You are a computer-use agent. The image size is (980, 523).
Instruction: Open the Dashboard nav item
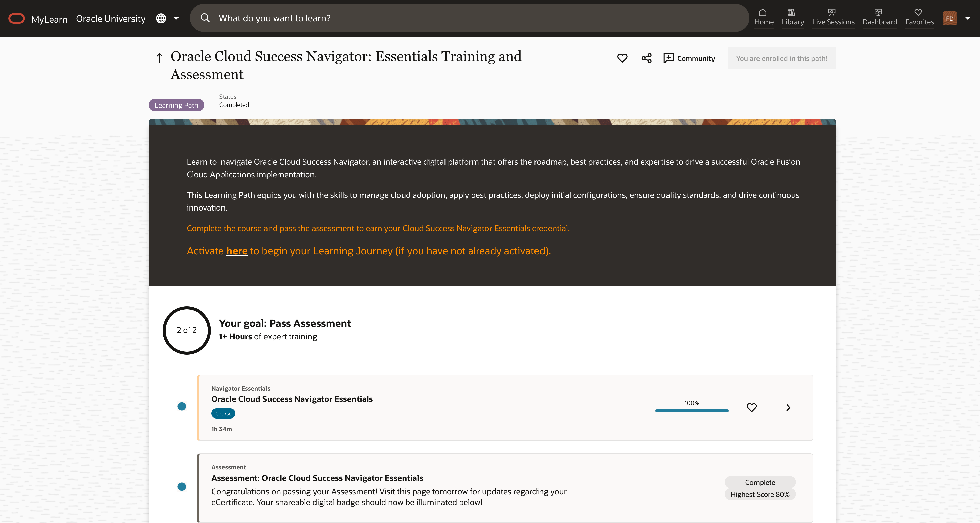click(880, 18)
